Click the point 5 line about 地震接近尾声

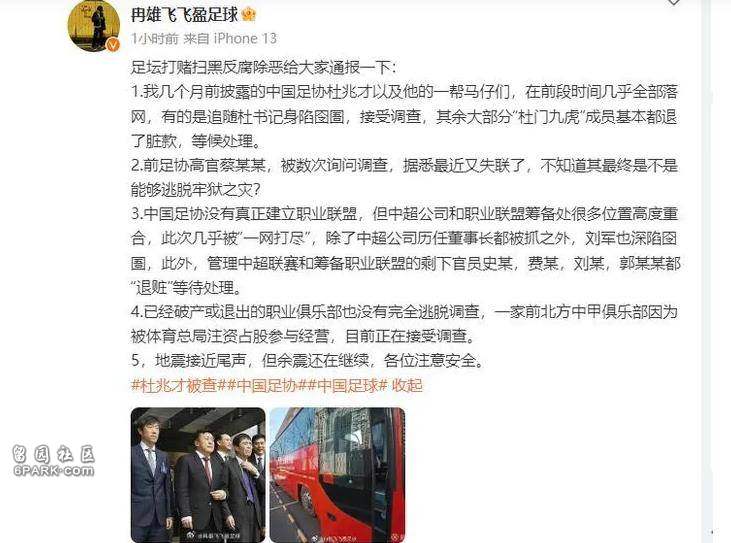pos(307,360)
